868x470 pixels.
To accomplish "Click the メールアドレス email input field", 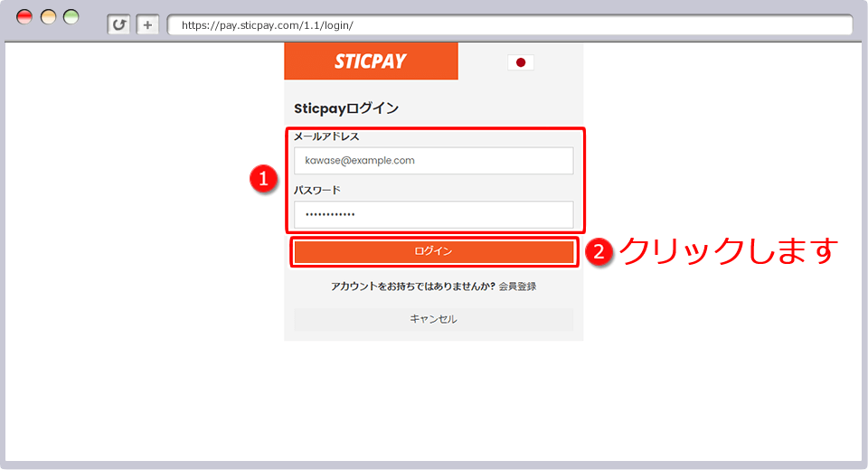I will 433,161.
